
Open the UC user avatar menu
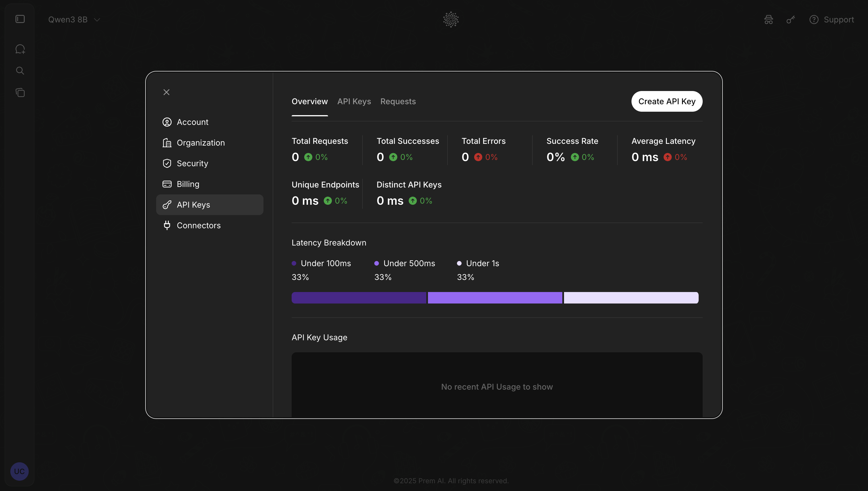coord(19,471)
